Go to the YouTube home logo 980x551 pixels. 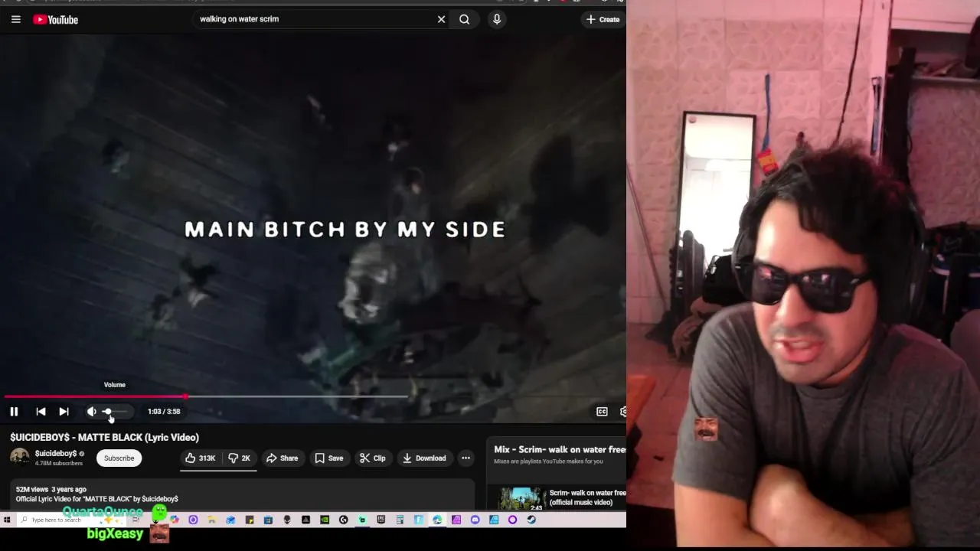tap(56, 19)
